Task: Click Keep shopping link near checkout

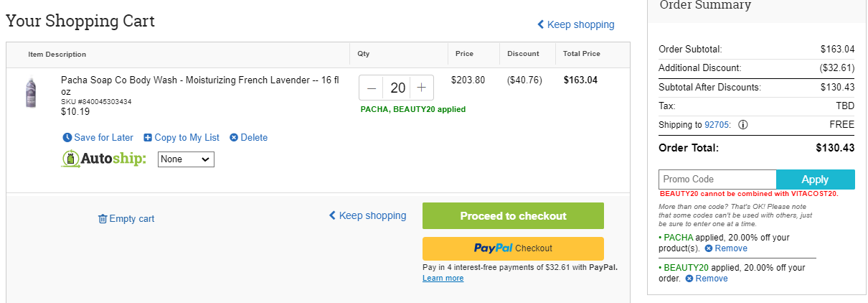Action: (367, 215)
